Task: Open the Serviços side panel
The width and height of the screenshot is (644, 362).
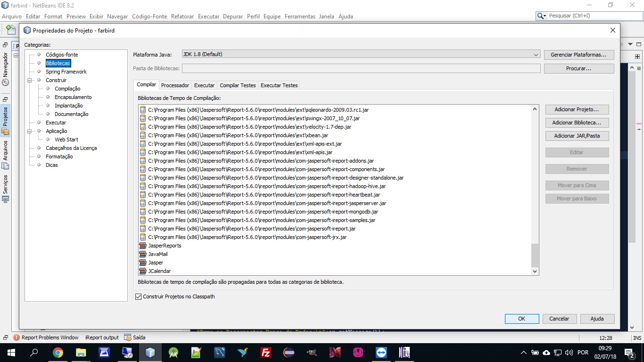Action: coord(6,188)
